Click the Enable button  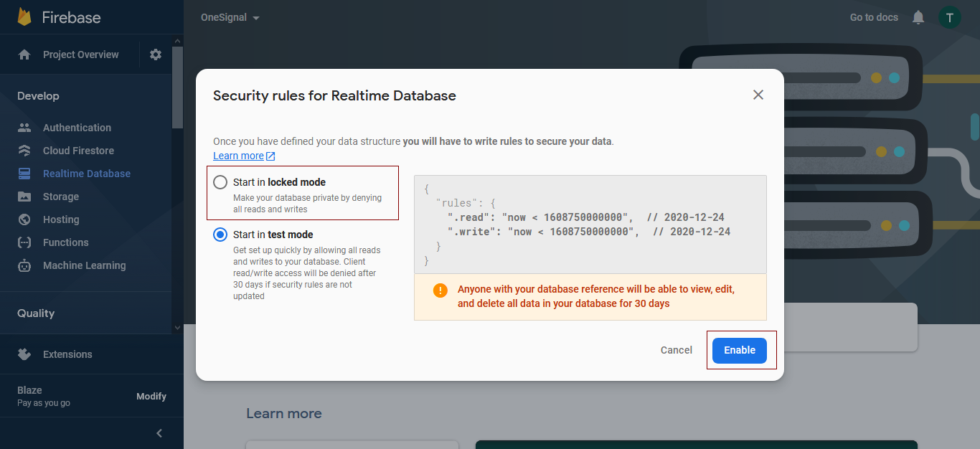click(739, 350)
